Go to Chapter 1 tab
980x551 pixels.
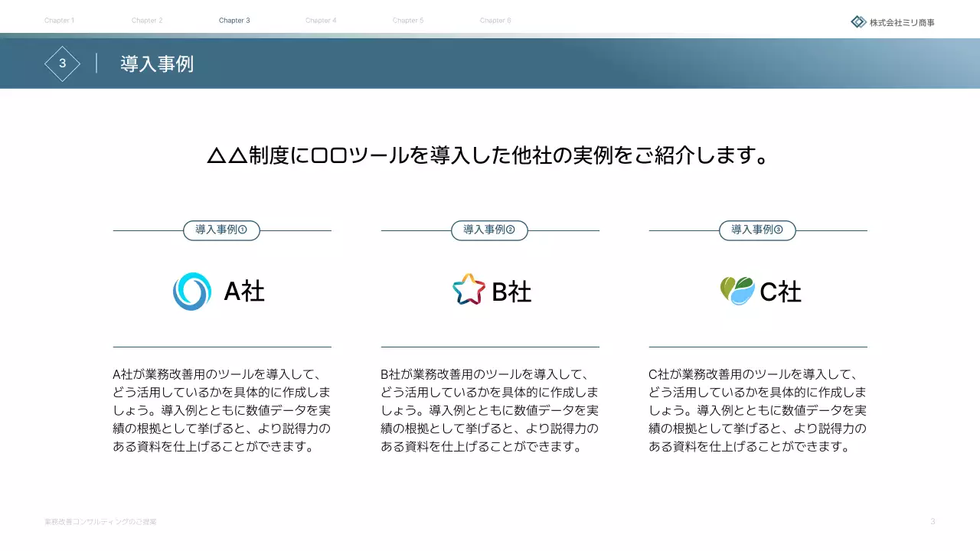59,21
